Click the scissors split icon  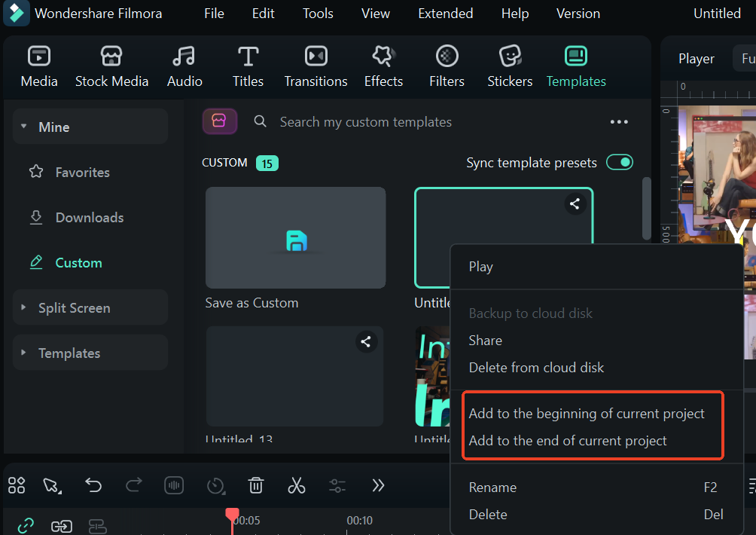point(297,485)
